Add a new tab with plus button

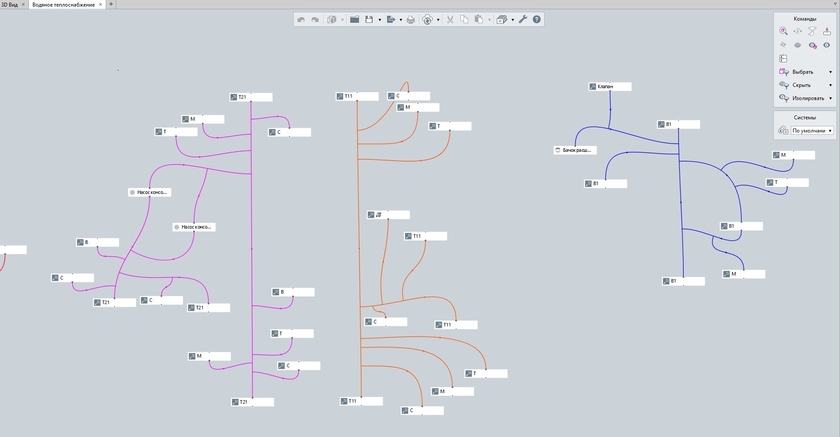[111, 4]
